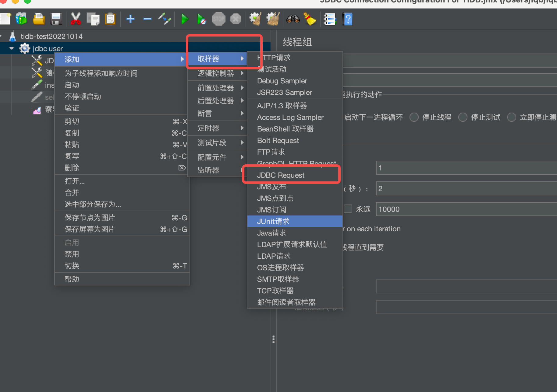557x392 pixels.
Task: Expand the 添加 submenu
Action: tap(122, 59)
